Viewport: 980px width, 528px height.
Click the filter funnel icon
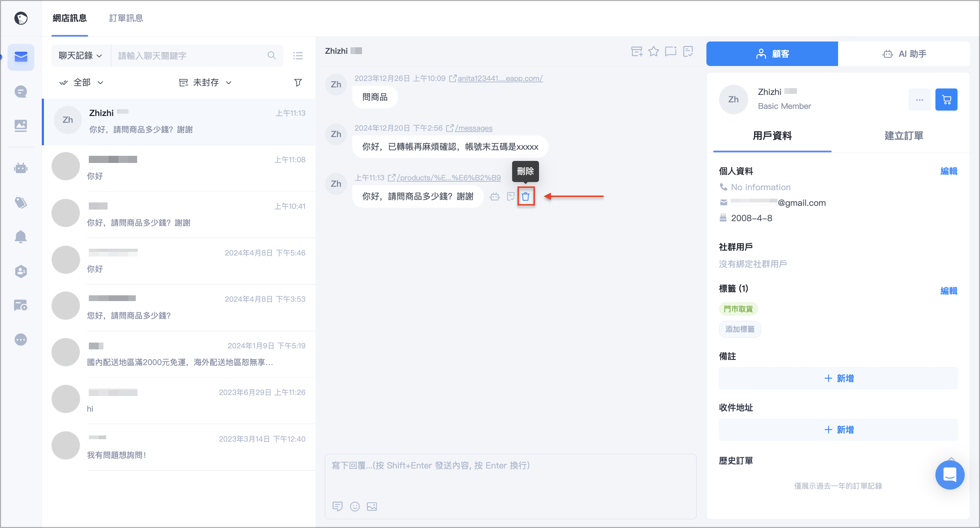pos(298,83)
